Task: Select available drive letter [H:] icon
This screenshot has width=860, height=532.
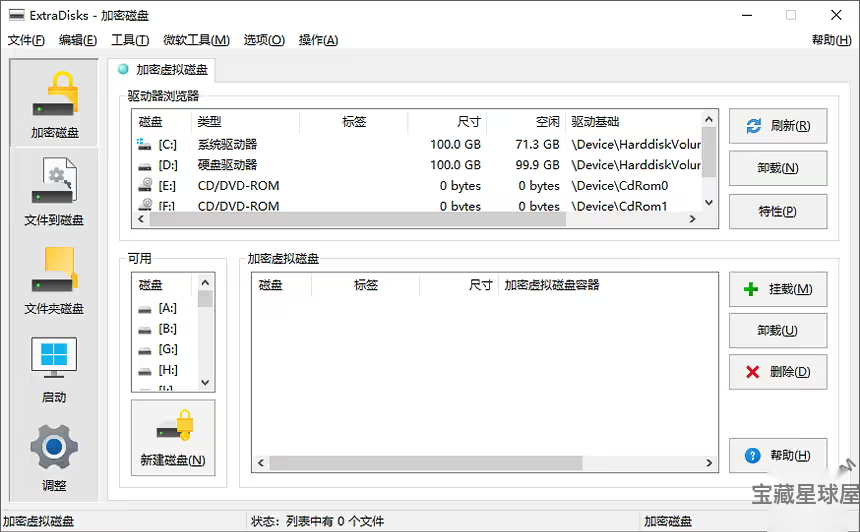Action: (x=144, y=371)
